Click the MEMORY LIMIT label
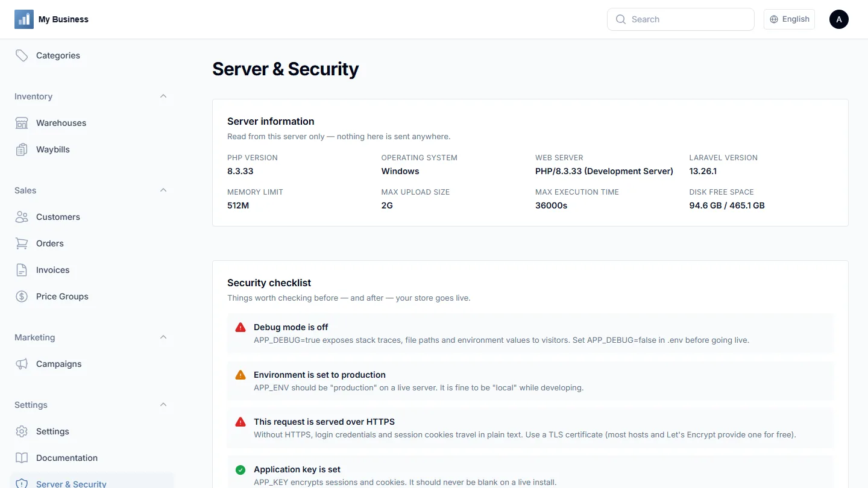868x488 pixels. (255, 192)
